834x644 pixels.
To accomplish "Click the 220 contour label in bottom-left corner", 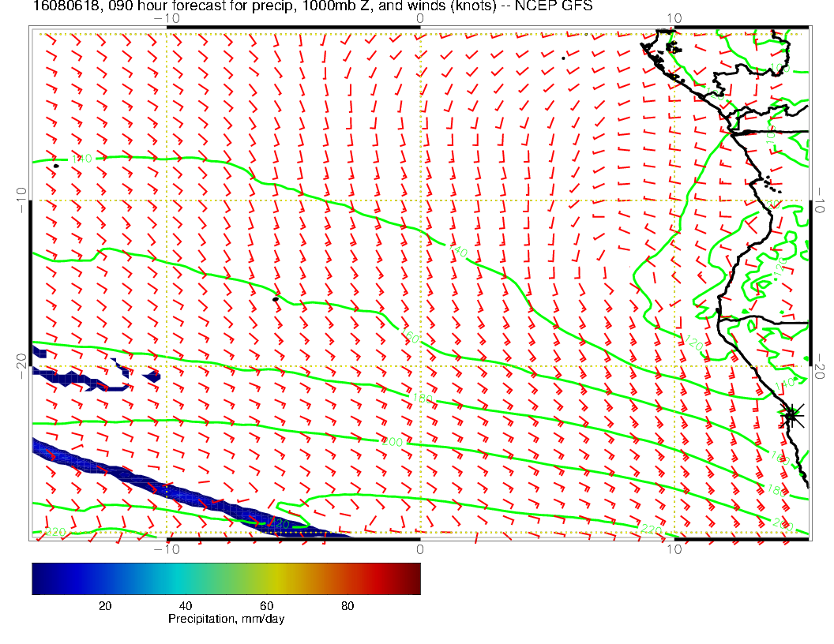I will tap(54, 533).
